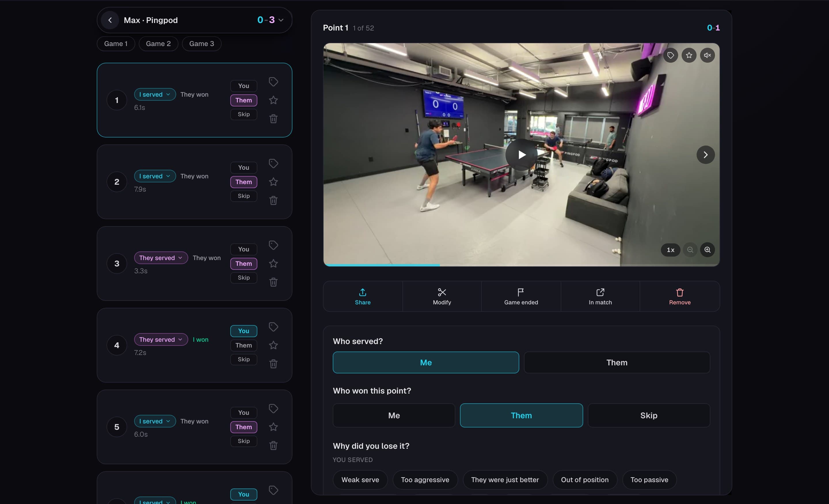Mark point 2 as Skip
The height and width of the screenshot is (504, 829).
point(244,196)
